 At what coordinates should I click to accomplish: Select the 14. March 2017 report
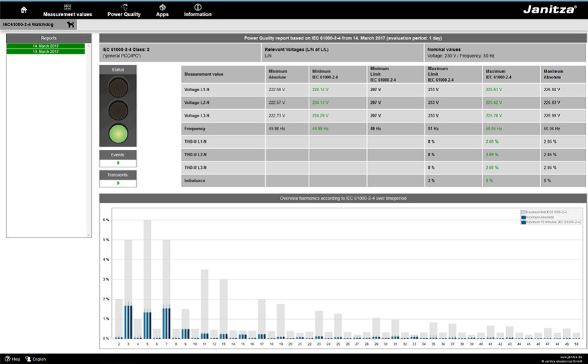point(46,46)
